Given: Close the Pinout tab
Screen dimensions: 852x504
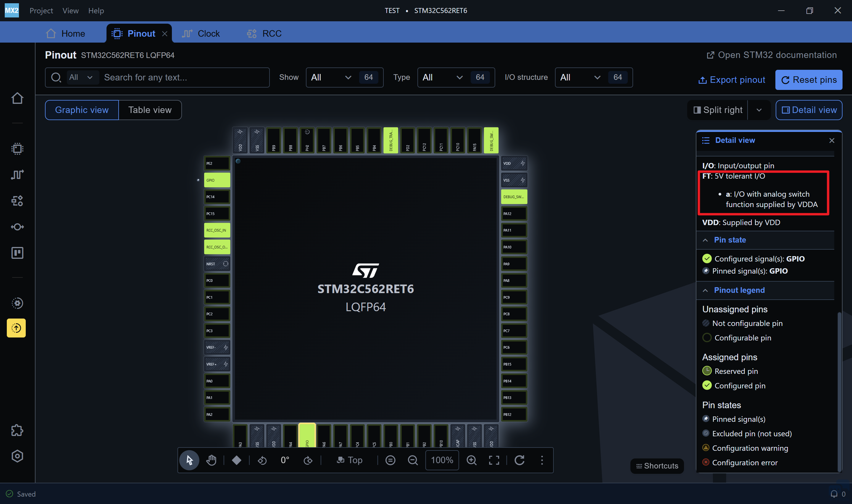Looking at the screenshot, I should pos(165,34).
